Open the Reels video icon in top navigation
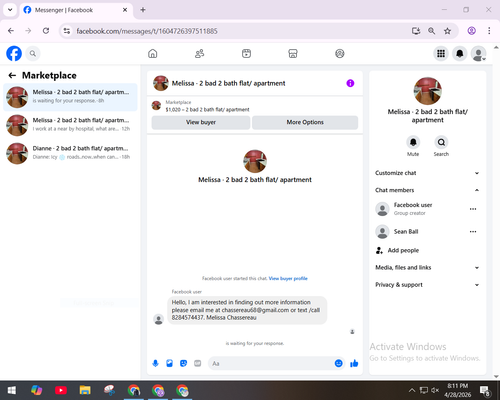 click(x=246, y=53)
